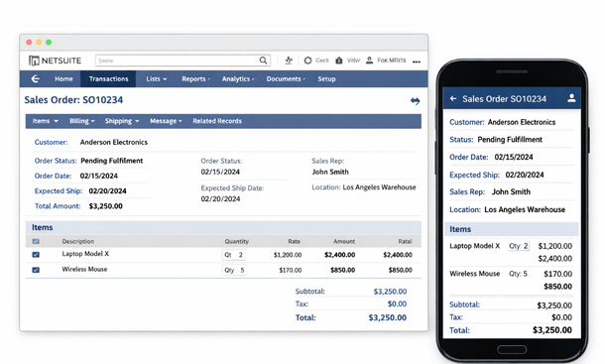Click the Wireless Mouse quantity field
605x364 pixels.
tap(234, 270)
